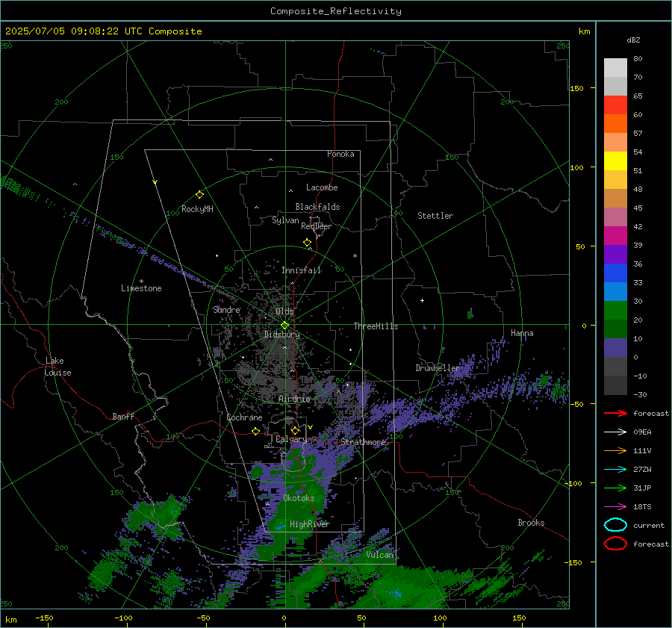Click the Ponoka label on map
The width and height of the screenshot is (672, 628).
340,154
